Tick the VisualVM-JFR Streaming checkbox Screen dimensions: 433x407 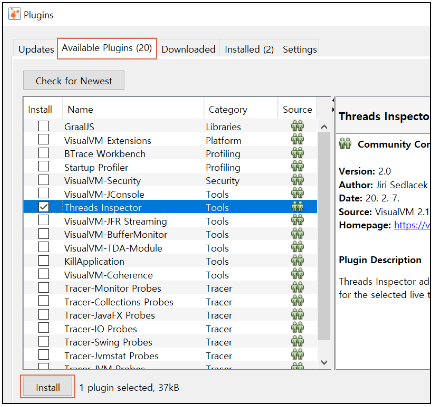(x=43, y=220)
